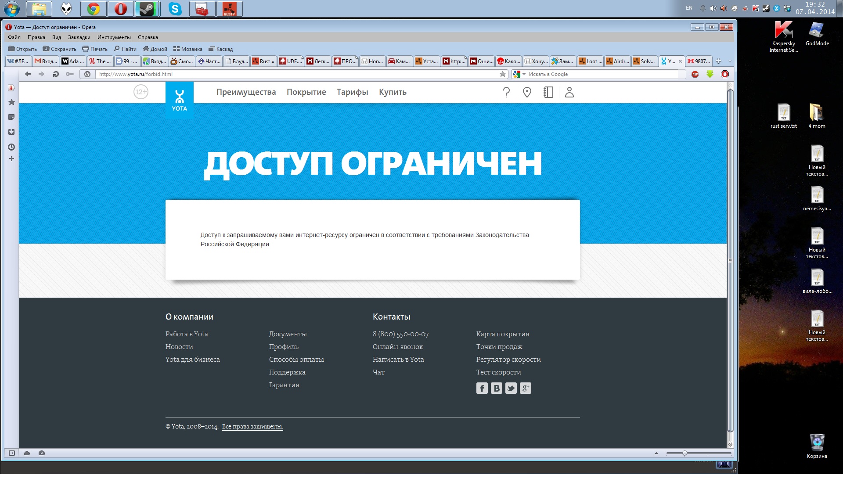Image resolution: width=843 pixels, height=504 pixels.
Task: Reload the page with the refresh icon
Action: click(56, 74)
